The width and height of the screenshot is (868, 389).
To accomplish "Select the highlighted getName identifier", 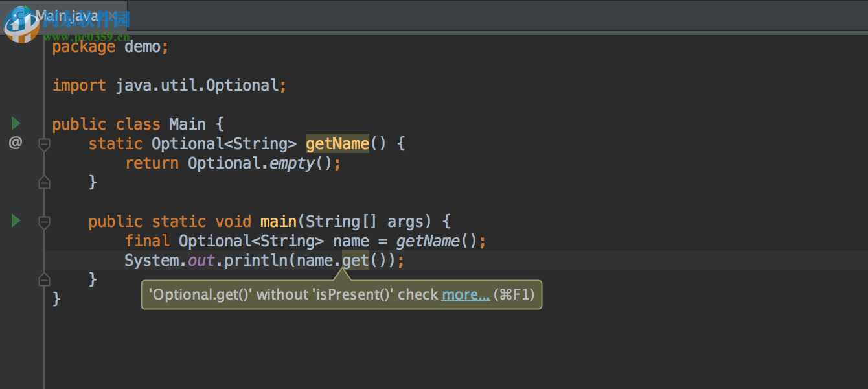I will pos(337,143).
